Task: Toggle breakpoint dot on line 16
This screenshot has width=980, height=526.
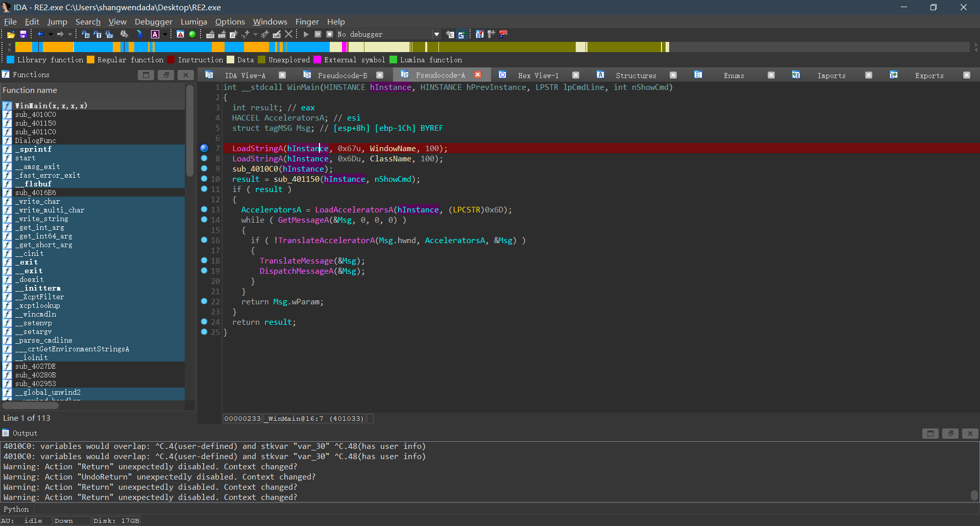Action: coord(204,240)
